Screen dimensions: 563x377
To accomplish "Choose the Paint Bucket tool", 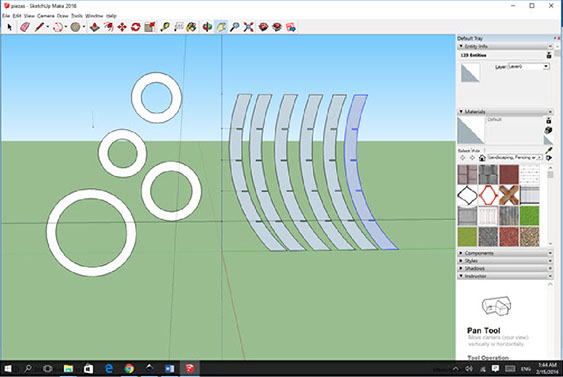I will point(192,27).
